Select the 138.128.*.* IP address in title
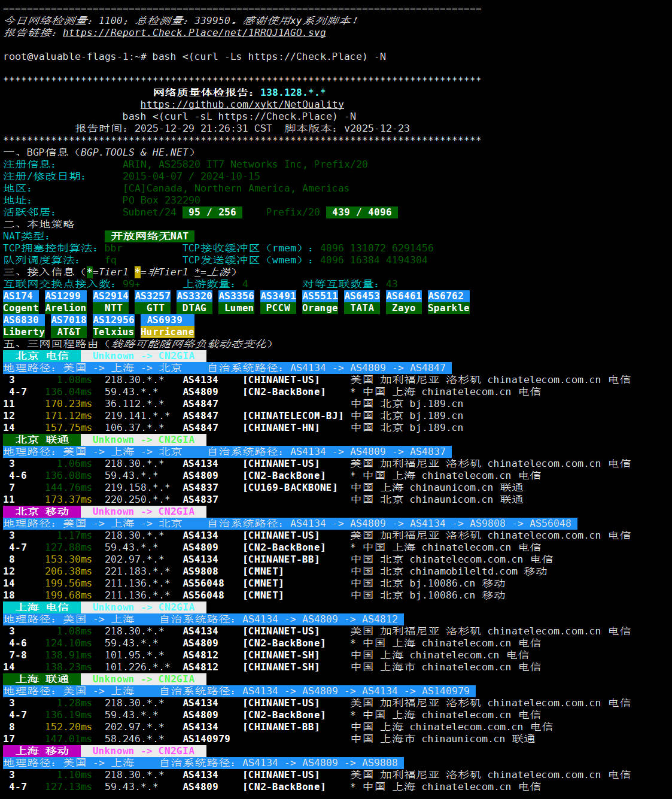672x799 pixels. 293,93
